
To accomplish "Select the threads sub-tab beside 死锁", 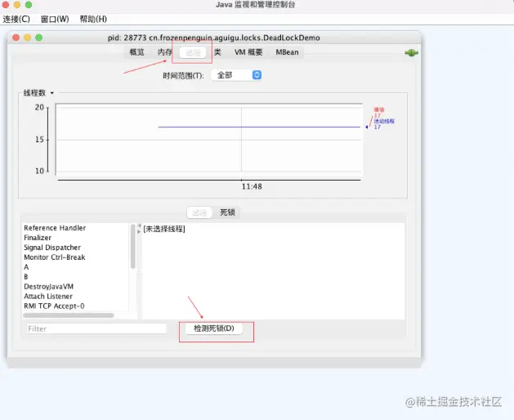I will coord(199,212).
